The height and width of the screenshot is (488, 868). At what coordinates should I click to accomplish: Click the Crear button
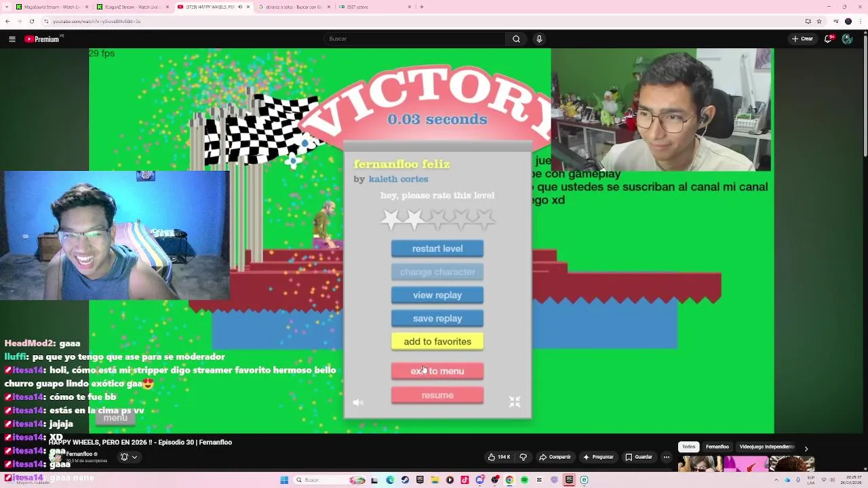click(x=802, y=39)
